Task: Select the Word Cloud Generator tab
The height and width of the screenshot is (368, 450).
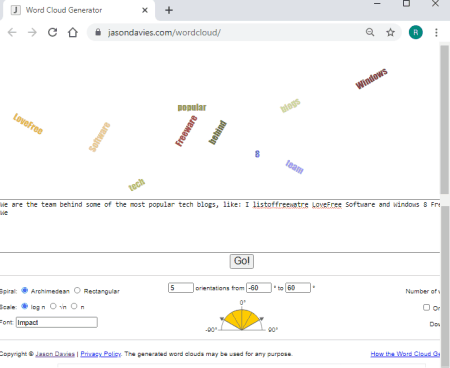Action: (78, 10)
